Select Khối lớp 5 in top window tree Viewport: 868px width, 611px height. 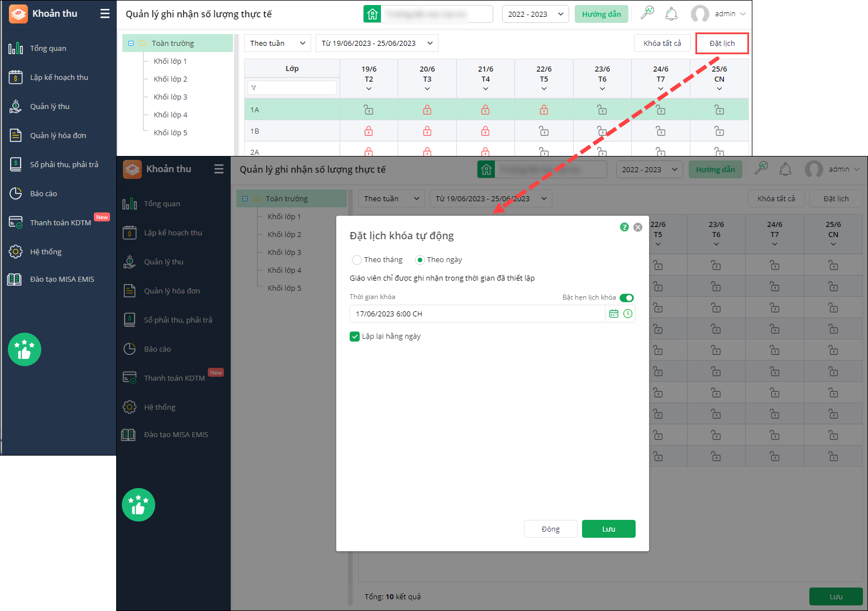[170, 132]
